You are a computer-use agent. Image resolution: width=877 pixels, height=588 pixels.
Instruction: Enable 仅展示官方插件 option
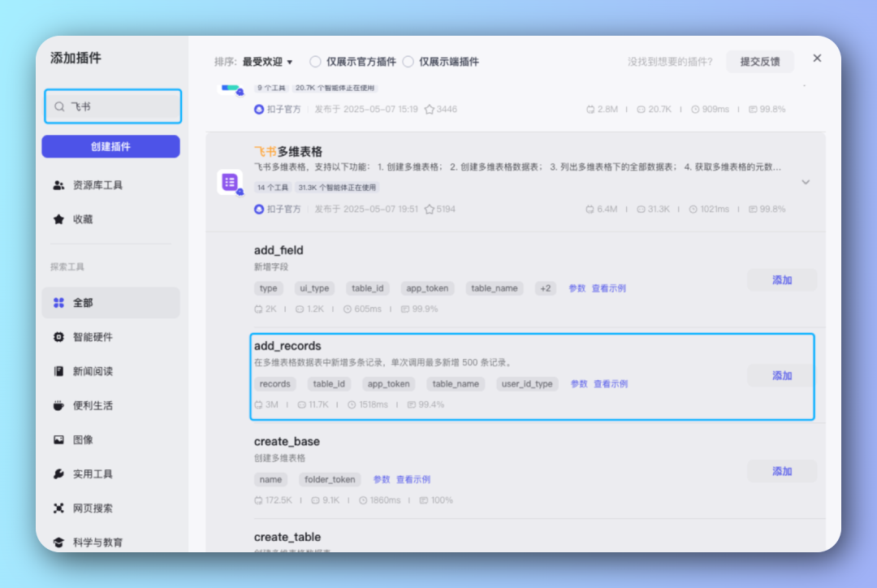(x=315, y=62)
